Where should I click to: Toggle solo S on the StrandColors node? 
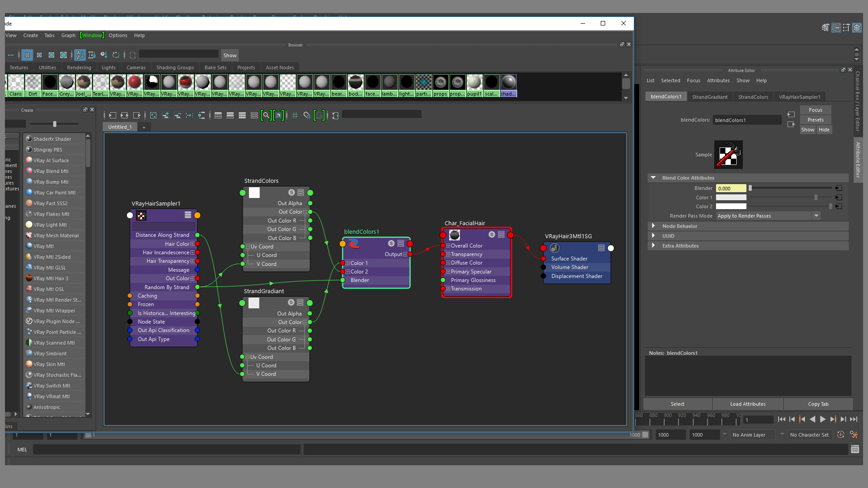click(x=291, y=193)
